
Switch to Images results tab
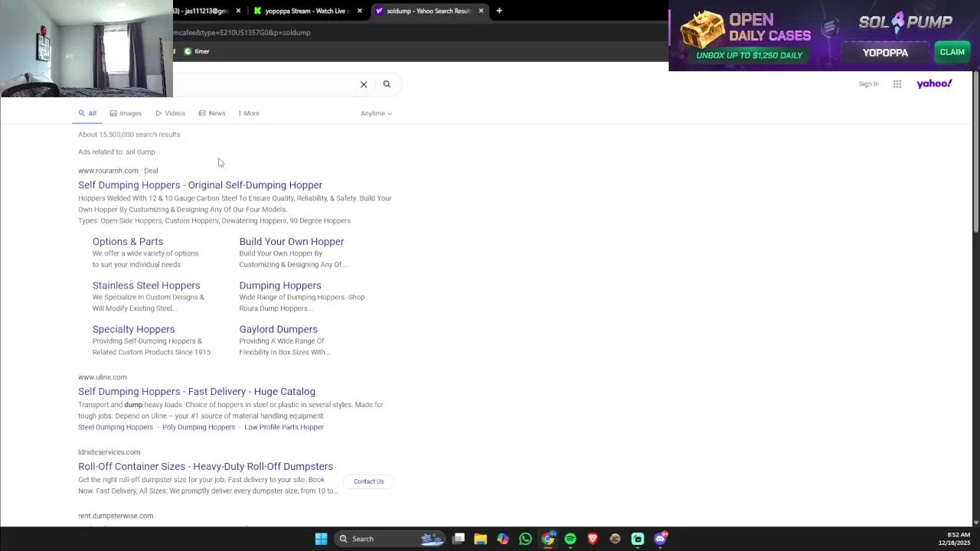pyautogui.click(x=126, y=113)
